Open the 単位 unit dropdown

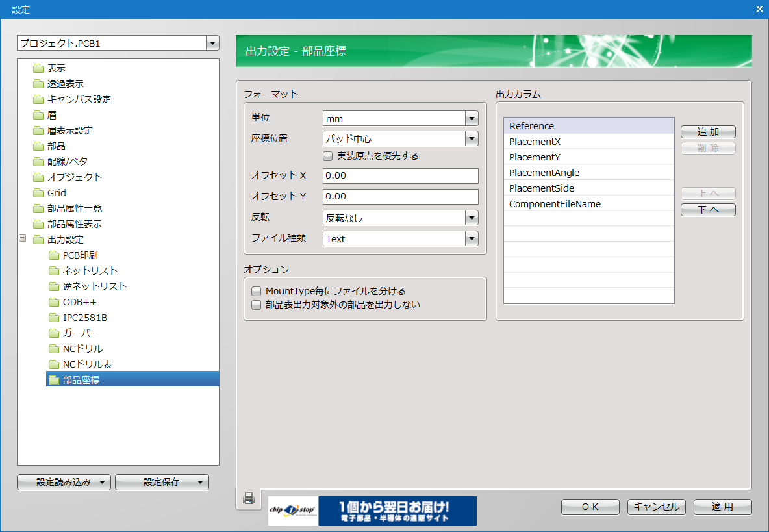[x=472, y=119]
